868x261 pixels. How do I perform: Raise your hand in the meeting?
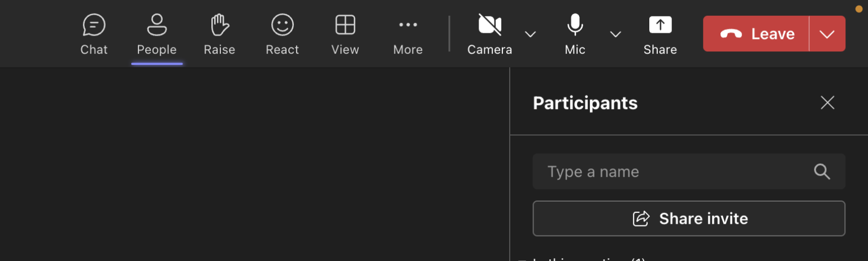219,34
